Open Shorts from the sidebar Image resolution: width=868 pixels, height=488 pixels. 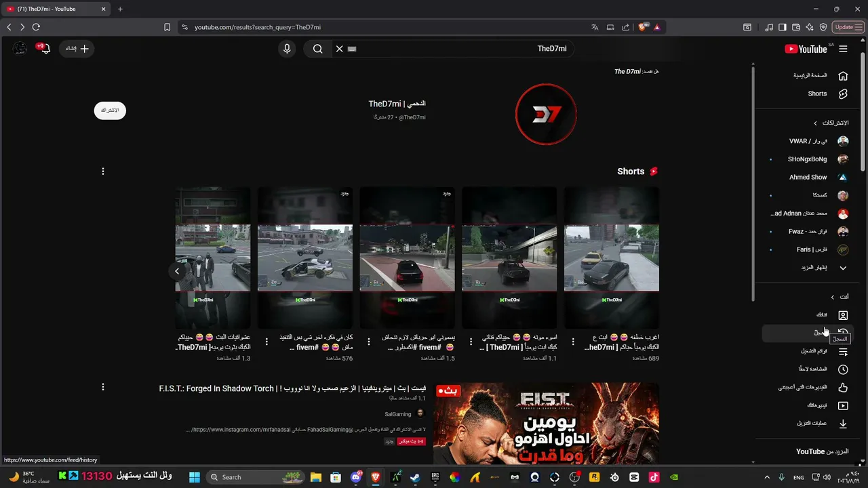click(x=808, y=94)
